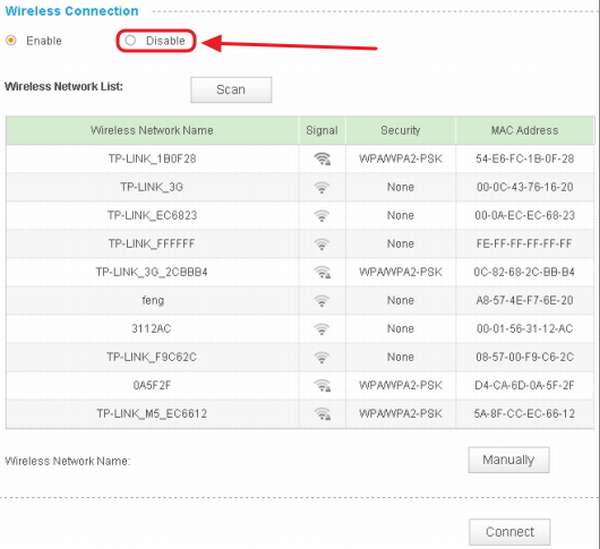The width and height of the screenshot is (600, 549).
Task: Select the Enable radio button
Action: tap(11, 40)
